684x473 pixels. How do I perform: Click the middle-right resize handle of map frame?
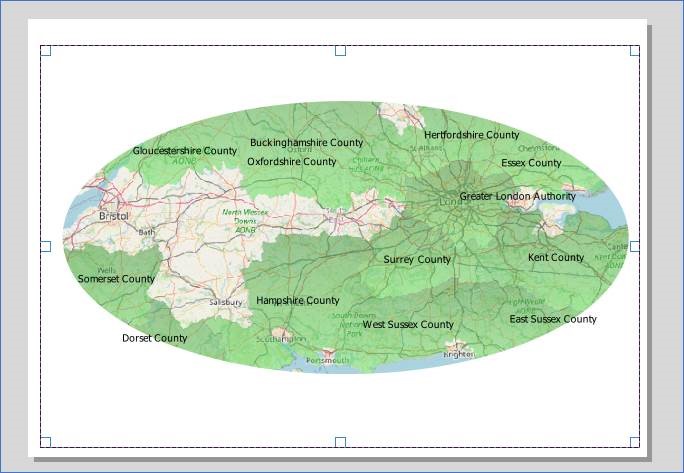pyautogui.click(x=635, y=246)
